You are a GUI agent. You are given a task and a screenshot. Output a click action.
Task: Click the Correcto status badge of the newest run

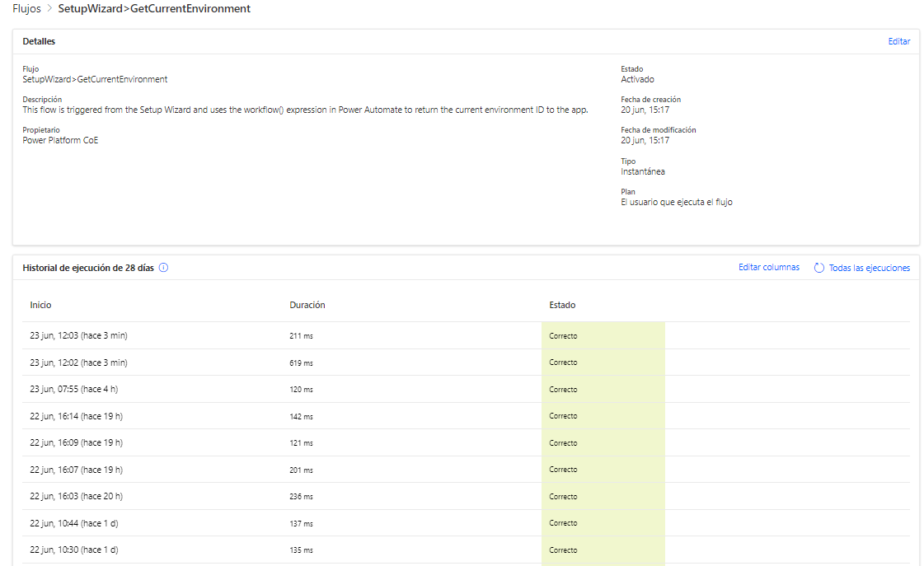point(563,335)
